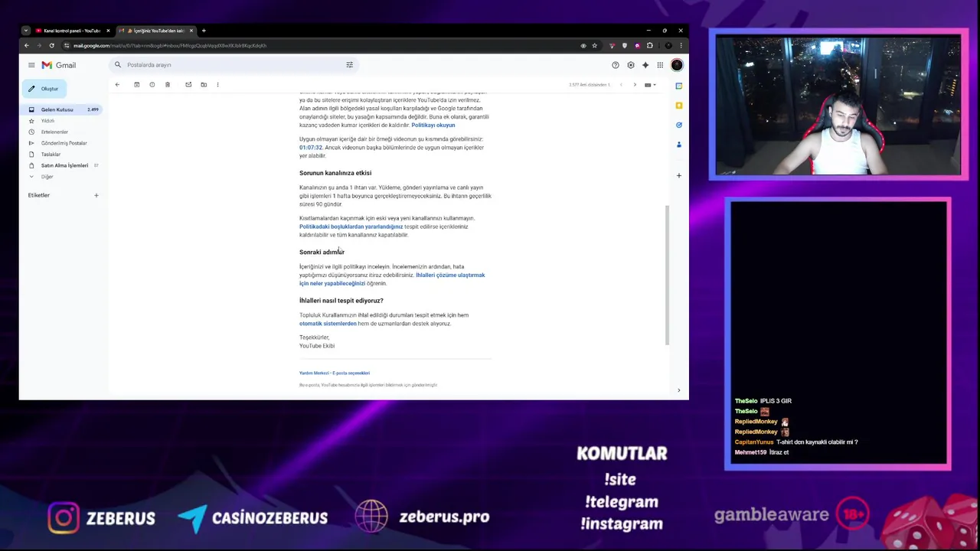Bookmark this page with the star
Screen dimensions: 980x551
pos(594,45)
